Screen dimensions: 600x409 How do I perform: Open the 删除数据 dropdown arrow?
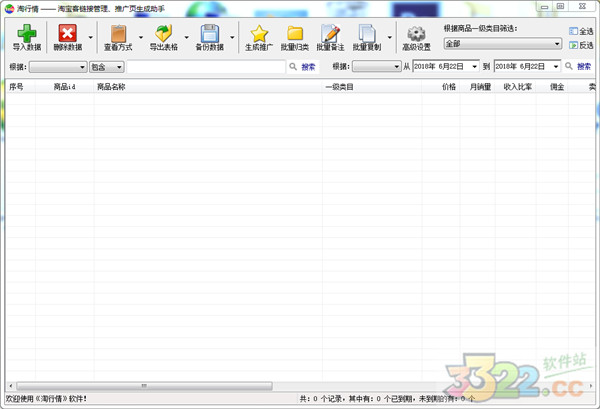[91, 37]
